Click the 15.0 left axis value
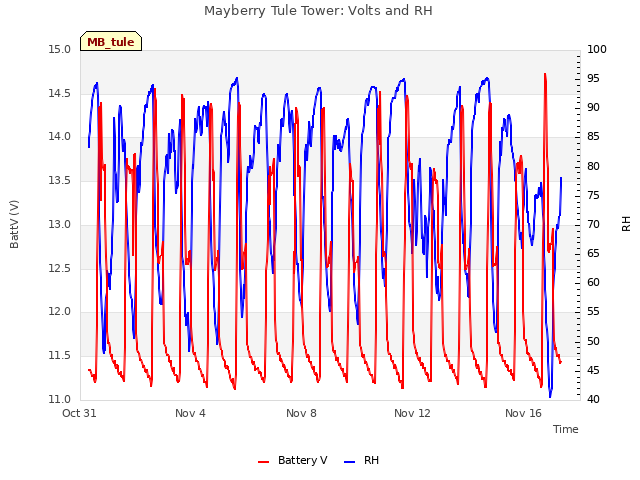 (x=59, y=50)
